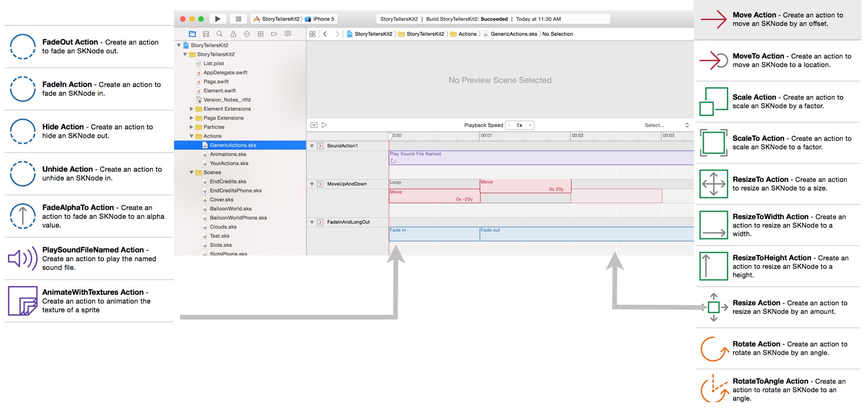Choose the iPhone 5 device in scheme
The width and height of the screenshot is (868, 409).
(323, 19)
